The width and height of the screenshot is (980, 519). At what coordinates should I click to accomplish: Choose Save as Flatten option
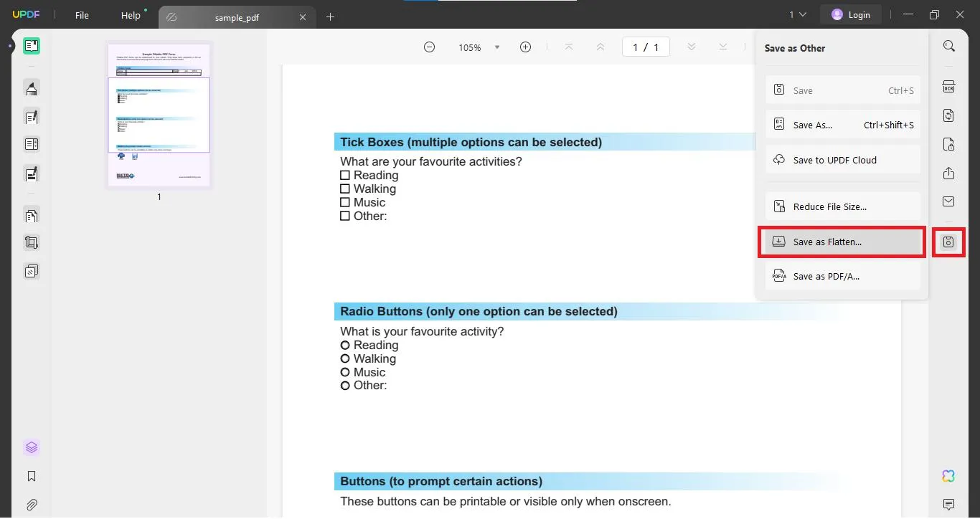[843, 242]
